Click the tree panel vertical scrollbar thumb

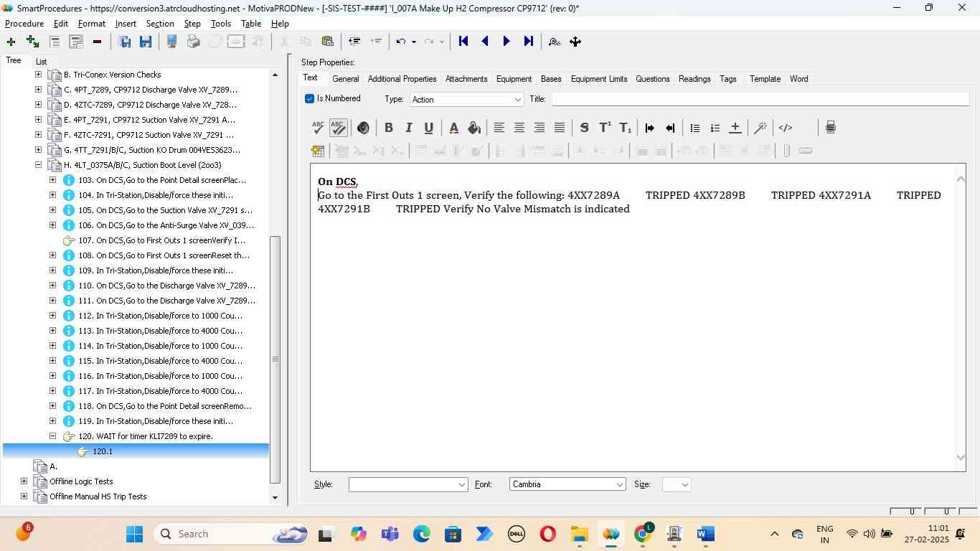coord(275,359)
